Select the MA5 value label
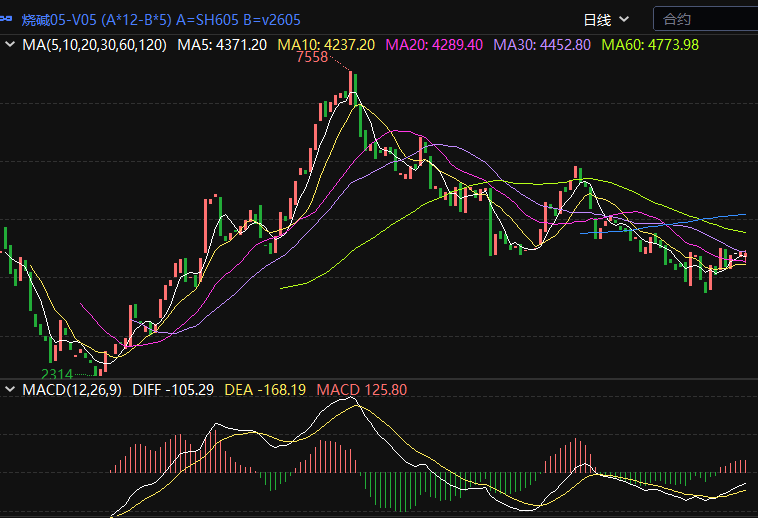Viewport: 758px width, 518px height. click(222, 45)
